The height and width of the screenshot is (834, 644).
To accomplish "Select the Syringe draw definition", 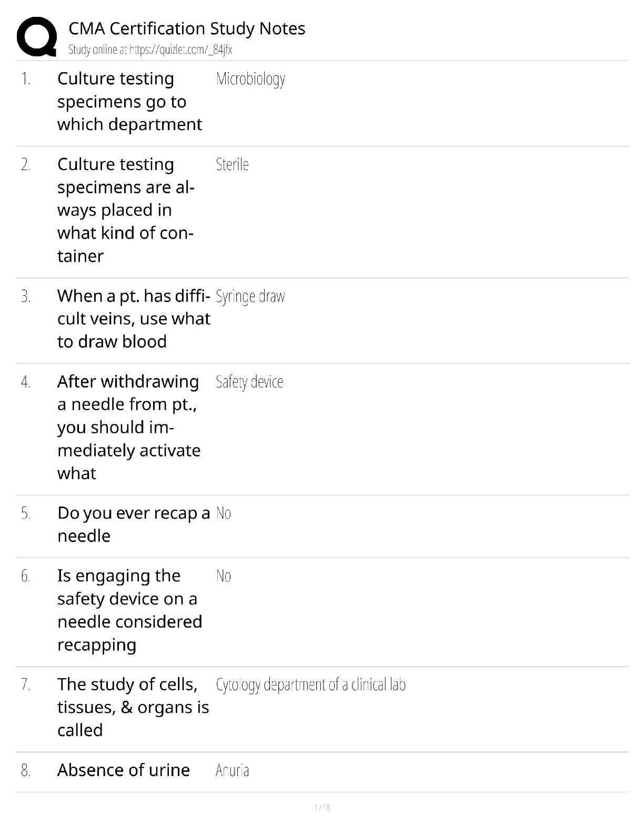I will [250, 297].
